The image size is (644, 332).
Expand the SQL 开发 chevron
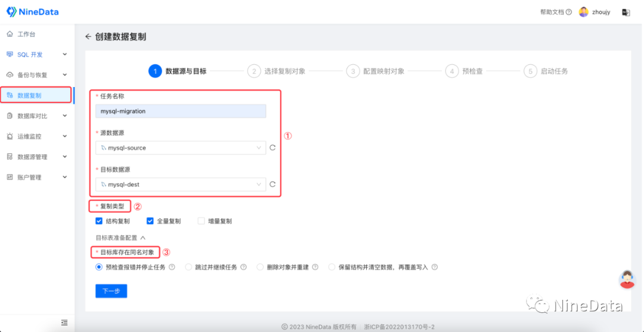click(64, 54)
